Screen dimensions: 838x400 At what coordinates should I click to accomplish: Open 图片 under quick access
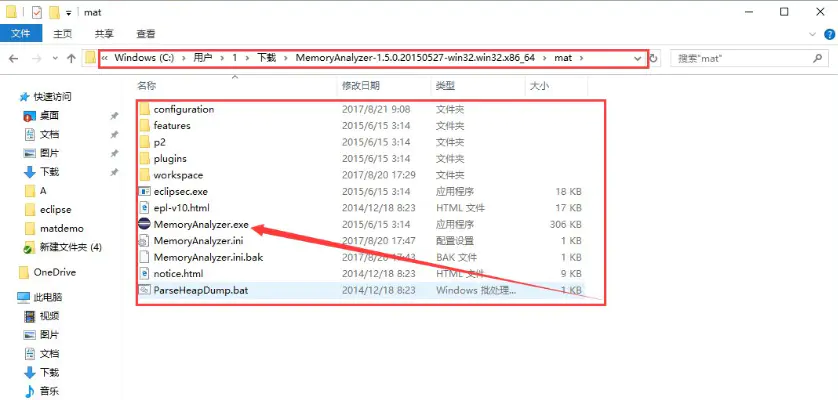pyautogui.click(x=49, y=153)
